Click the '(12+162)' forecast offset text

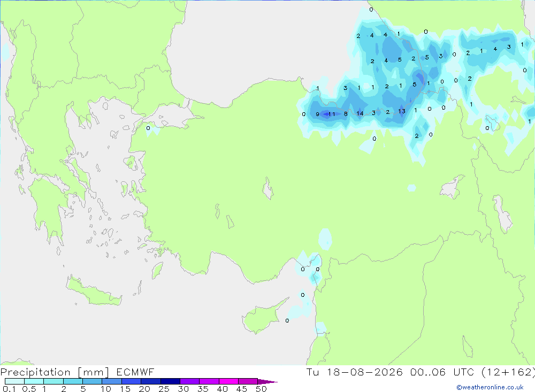pyautogui.click(x=508, y=372)
